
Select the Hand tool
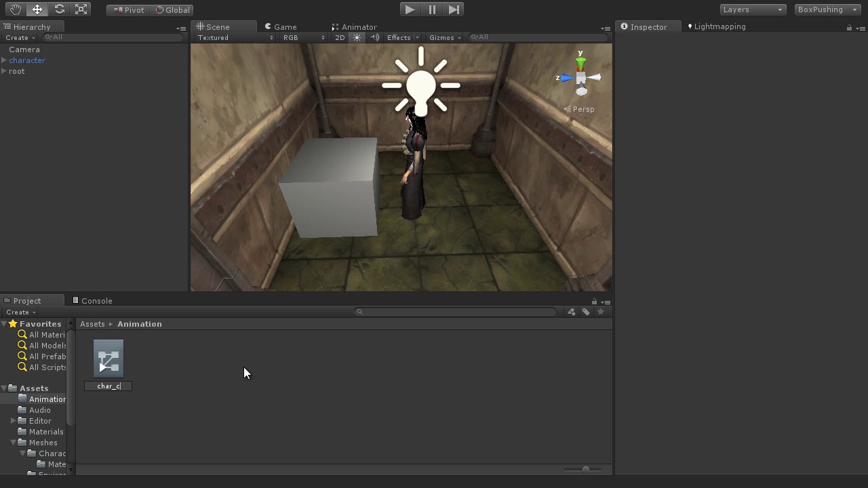15,9
